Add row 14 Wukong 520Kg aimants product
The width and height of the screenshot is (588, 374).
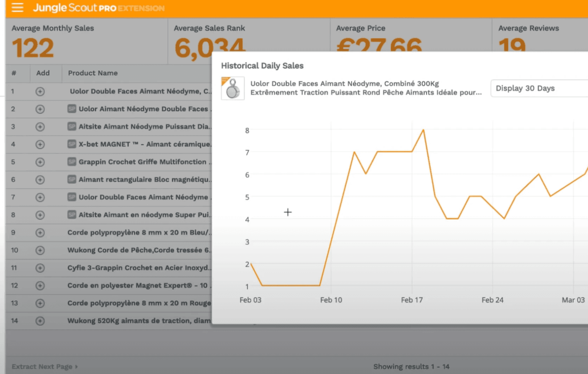pyautogui.click(x=40, y=321)
